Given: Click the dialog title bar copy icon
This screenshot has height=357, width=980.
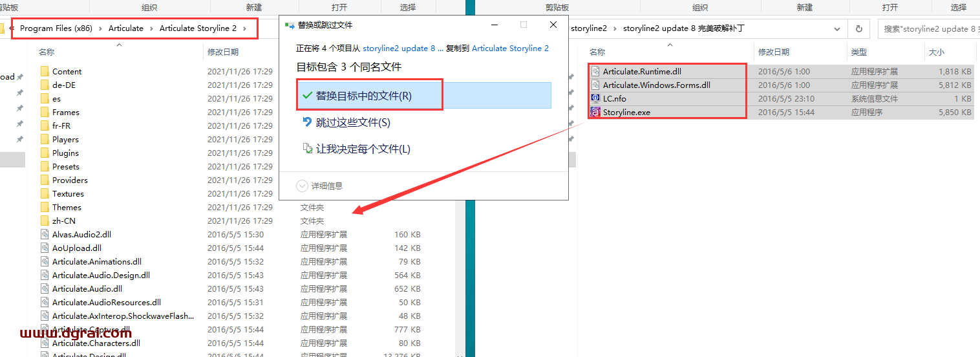Looking at the screenshot, I should [289, 25].
